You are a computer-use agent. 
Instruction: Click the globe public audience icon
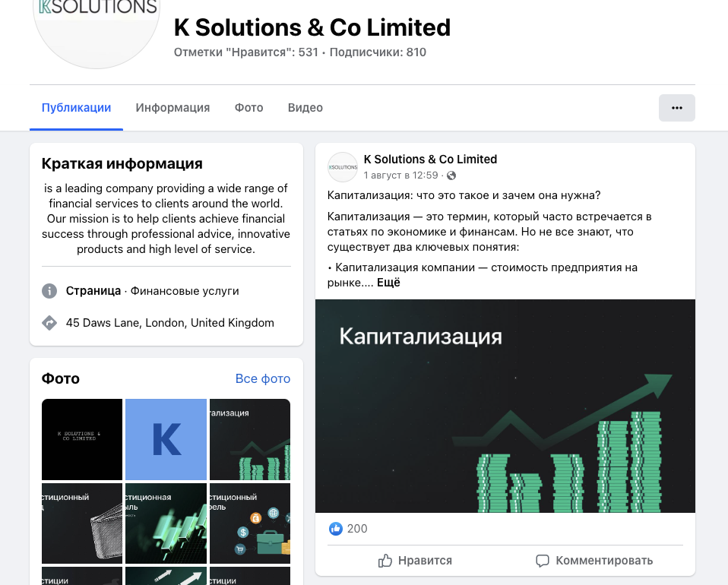click(451, 175)
